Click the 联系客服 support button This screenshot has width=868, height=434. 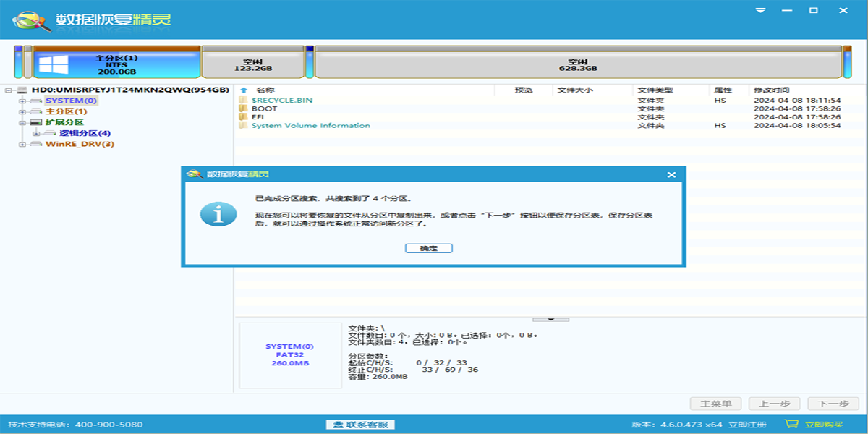[360, 425]
